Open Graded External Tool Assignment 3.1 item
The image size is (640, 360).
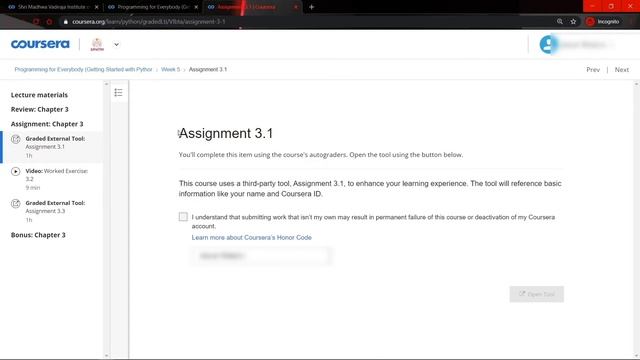(x=52, y=147)
